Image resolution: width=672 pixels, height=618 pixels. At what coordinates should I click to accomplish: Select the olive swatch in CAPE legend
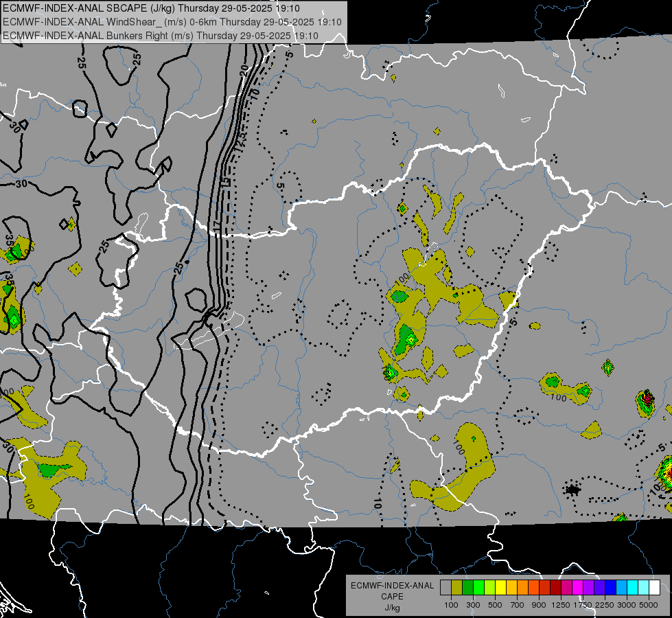click(457, 588)
